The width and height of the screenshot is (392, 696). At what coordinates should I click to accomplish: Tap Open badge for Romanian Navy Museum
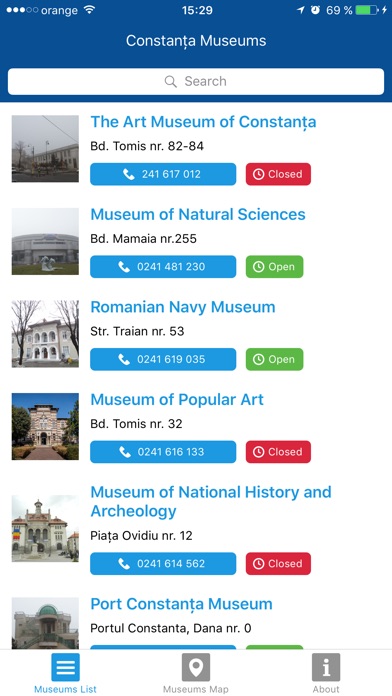click(x=274, y=359)
